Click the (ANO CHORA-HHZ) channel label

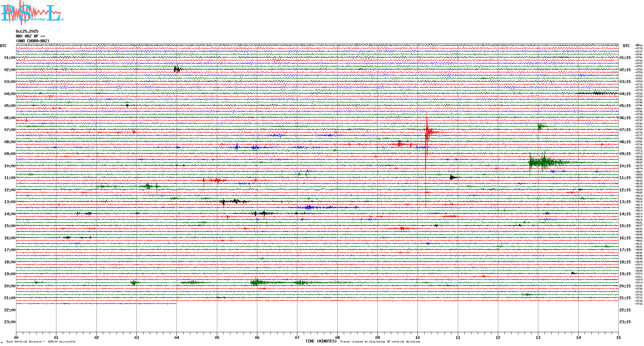32,41
